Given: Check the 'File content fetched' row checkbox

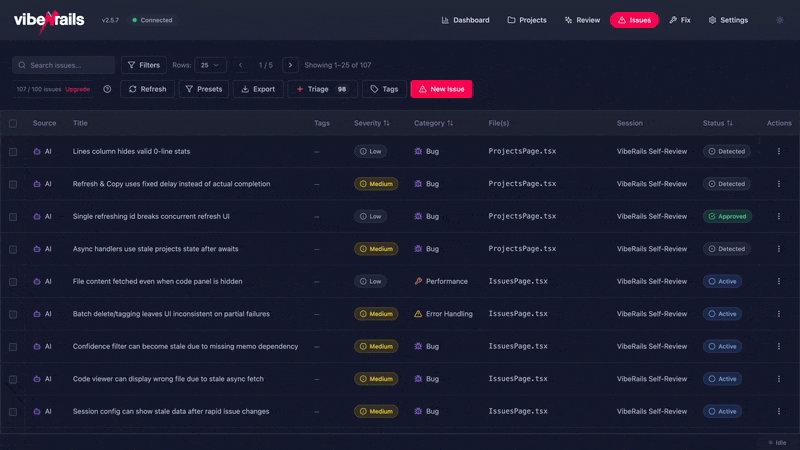Looking at the screenshot, I should pyautogui.click(x=13, y=282).
